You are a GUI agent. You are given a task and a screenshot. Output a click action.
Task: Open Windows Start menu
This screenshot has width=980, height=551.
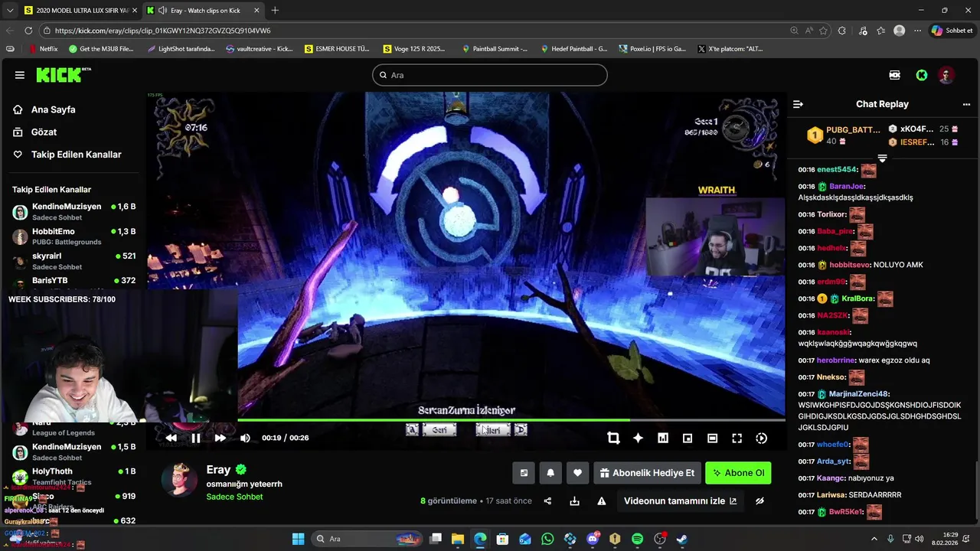click(298, 539)
